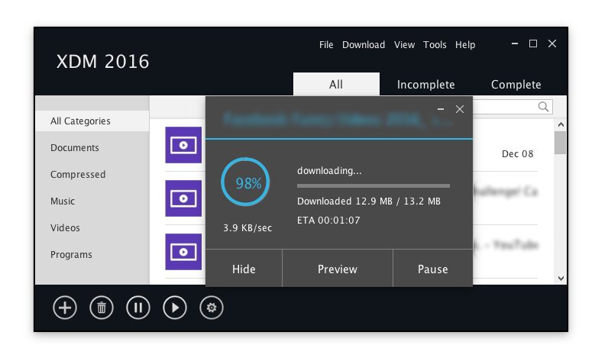The height and width of the screenshot is (364, 608).
Task: Click the Preview button
Action: (338, 269)
